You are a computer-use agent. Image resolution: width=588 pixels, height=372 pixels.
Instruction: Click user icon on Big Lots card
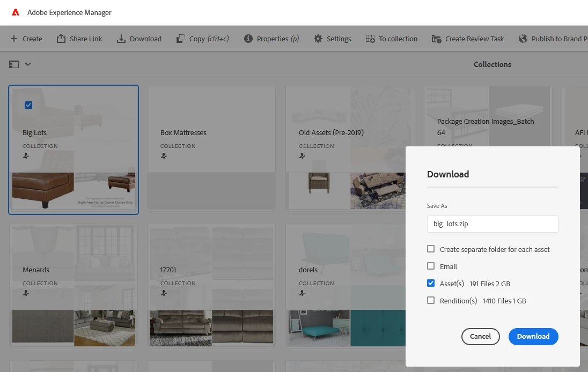(x=26, y=156)
